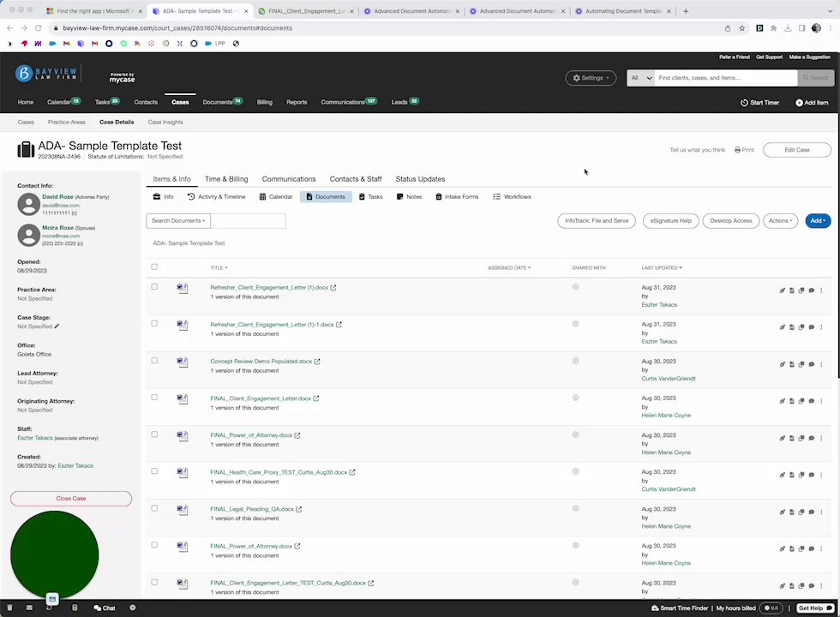Open the Status Updates tab
This screenshot has width=840, height=617.
(420, 179)
